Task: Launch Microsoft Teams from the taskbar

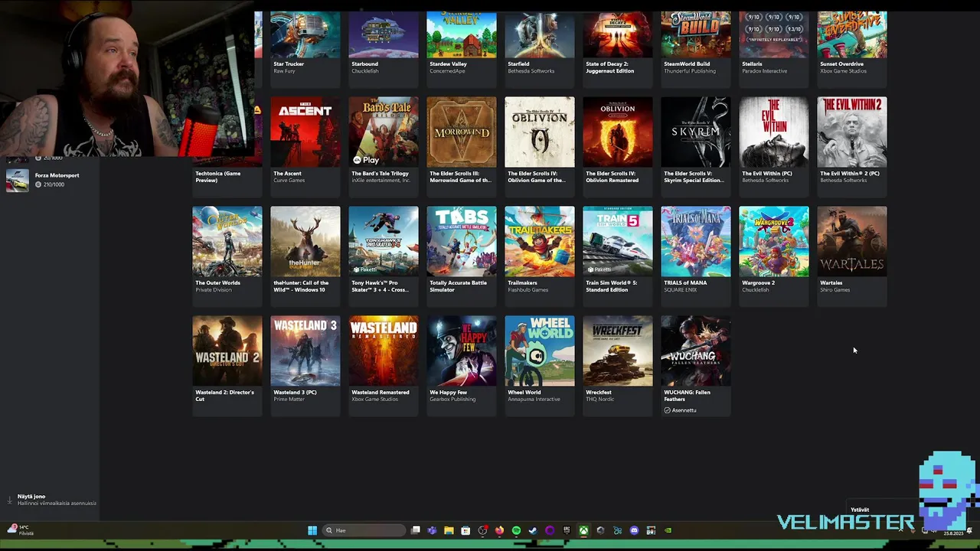Action: pyautogui.click(x=432, y=530)
